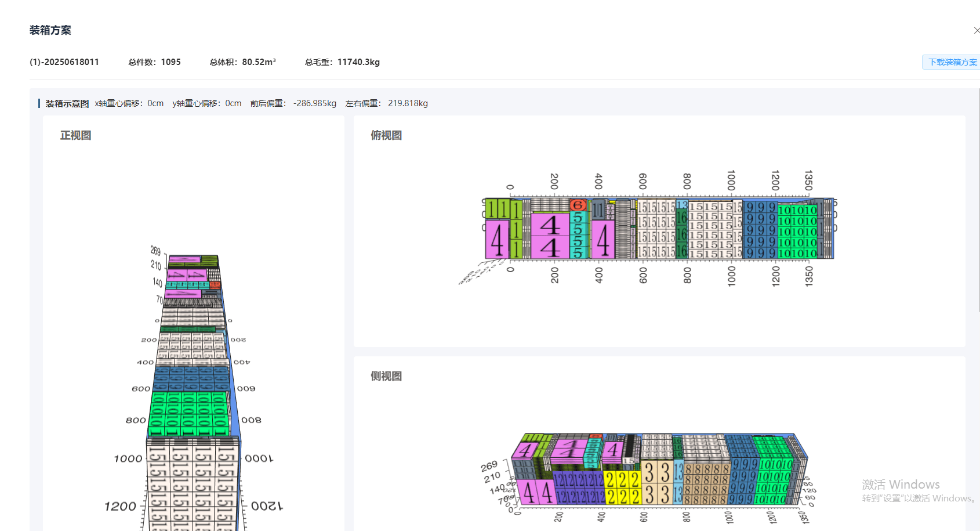Click green box 10 rows in front view
Viewport: 980px width, 531px height.
tap(188, 414)
